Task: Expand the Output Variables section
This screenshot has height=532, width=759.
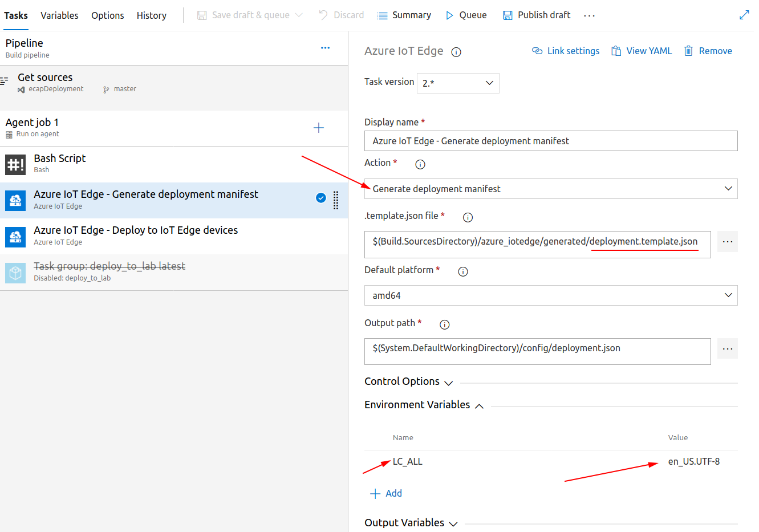Action: tap(411, 523)
